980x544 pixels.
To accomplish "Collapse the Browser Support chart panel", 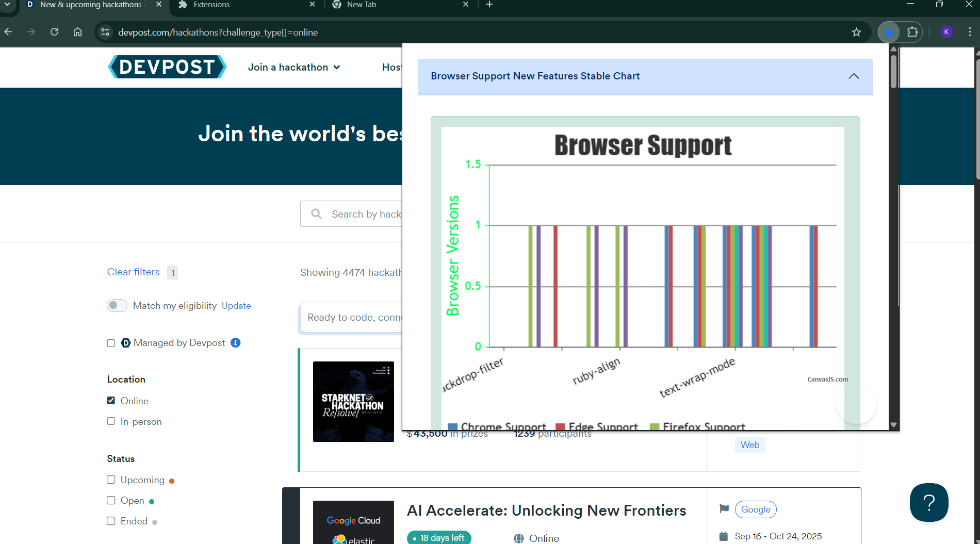I will [854, 76].
